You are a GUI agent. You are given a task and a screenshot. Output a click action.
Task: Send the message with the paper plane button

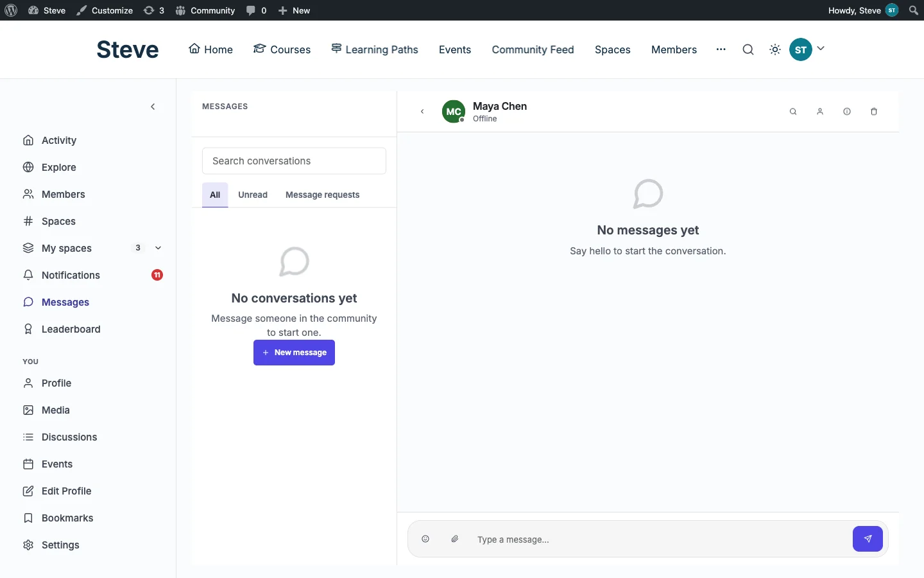pos(868,539)
